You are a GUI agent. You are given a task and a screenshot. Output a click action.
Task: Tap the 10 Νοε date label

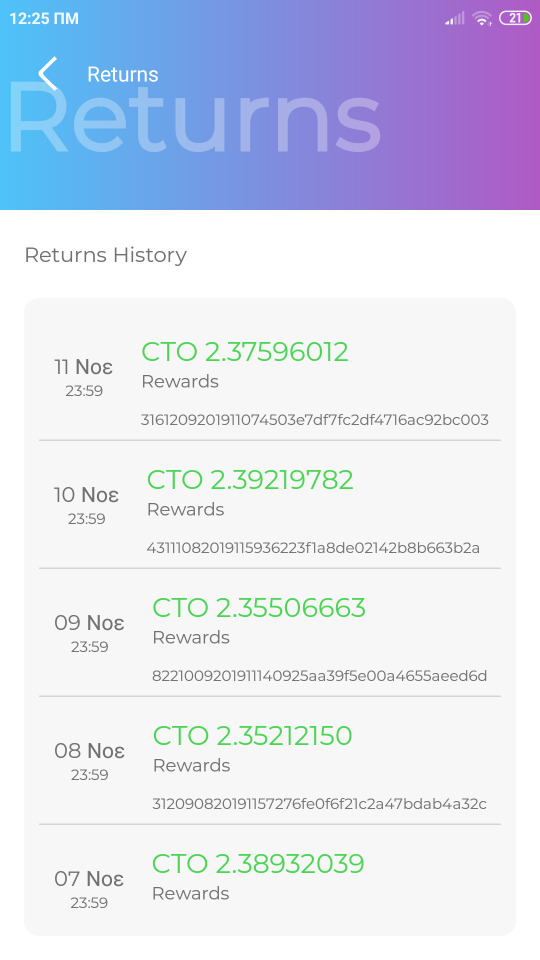pos(86,495)
